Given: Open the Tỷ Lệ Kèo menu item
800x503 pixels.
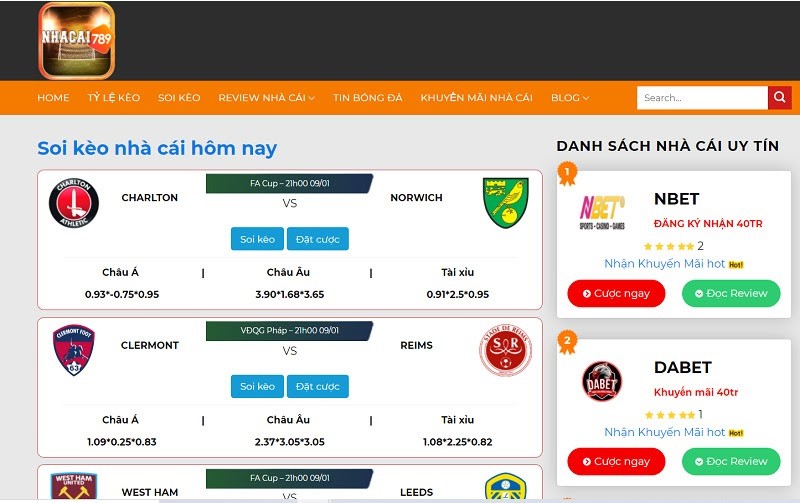Looking at the screenshot, I should click(x=113, y=98).
